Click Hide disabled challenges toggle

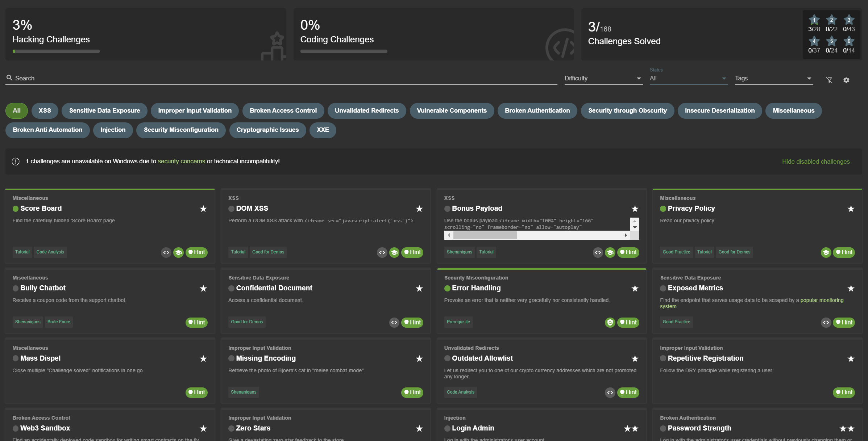(x=815, y=161)
